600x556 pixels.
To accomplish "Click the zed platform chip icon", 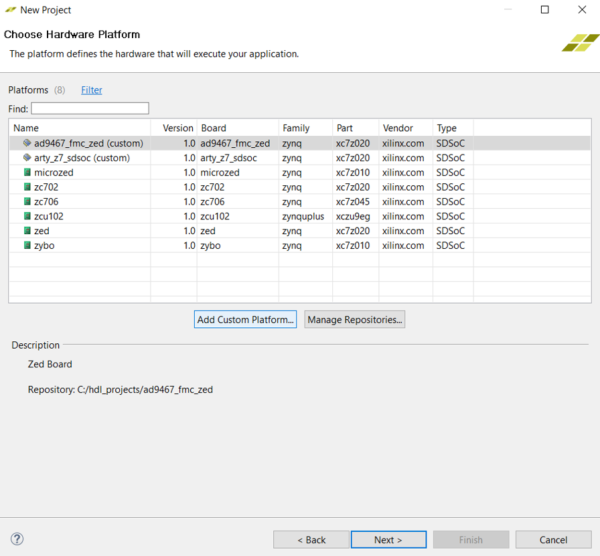I will coord(27,230).
